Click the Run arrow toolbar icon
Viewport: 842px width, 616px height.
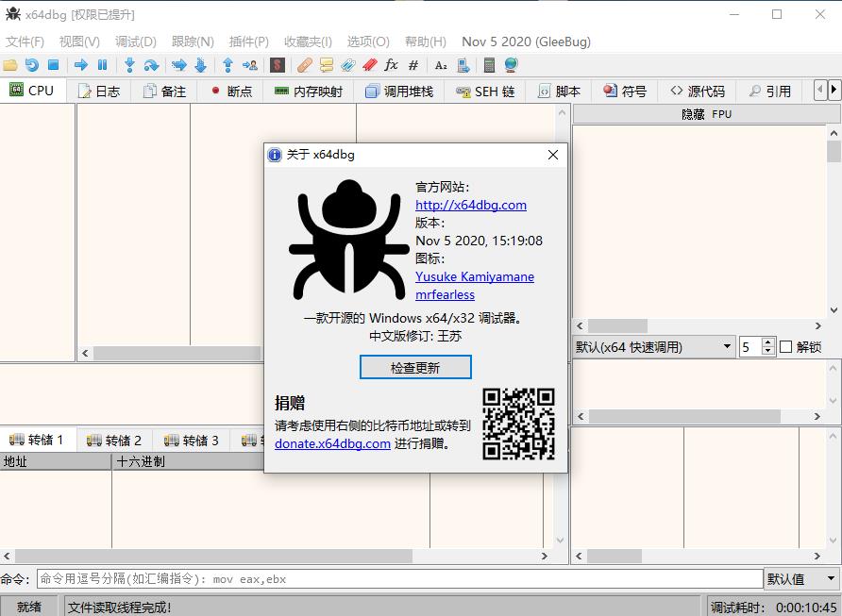click(x=81, y=65)
